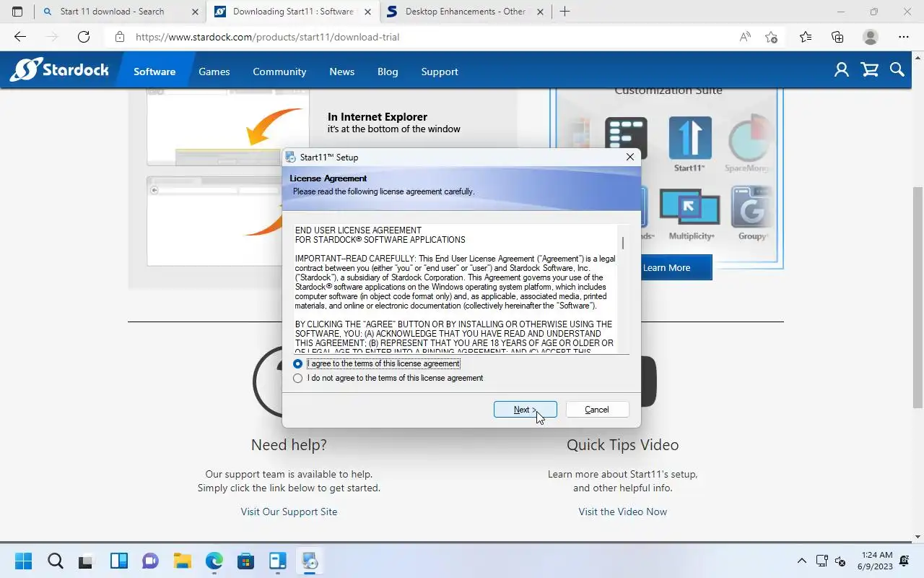Select I do not agree radio button
This screenshot has width=924, height=578.
[x=297, y=378]
